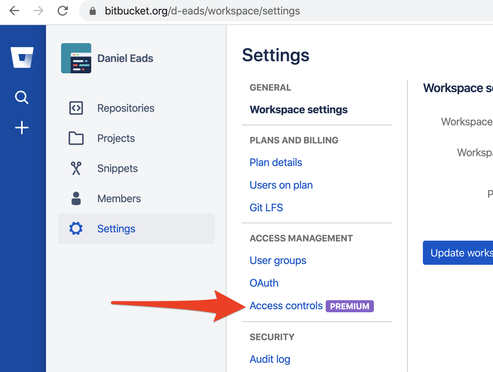
Task: Open the Git LFS link
Action: [266, 207]
